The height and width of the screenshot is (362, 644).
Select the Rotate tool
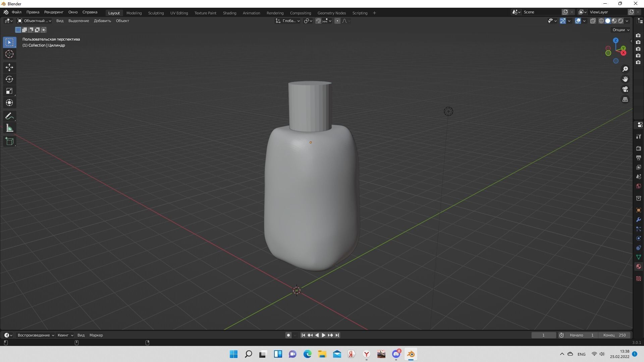(9, 79)
